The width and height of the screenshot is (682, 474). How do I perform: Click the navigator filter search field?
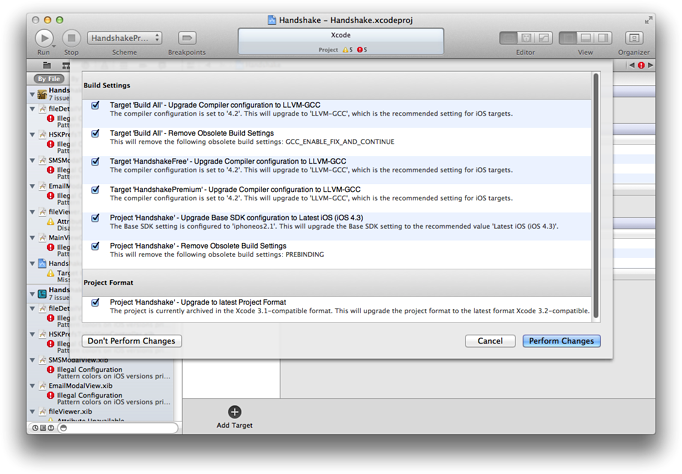118,428
